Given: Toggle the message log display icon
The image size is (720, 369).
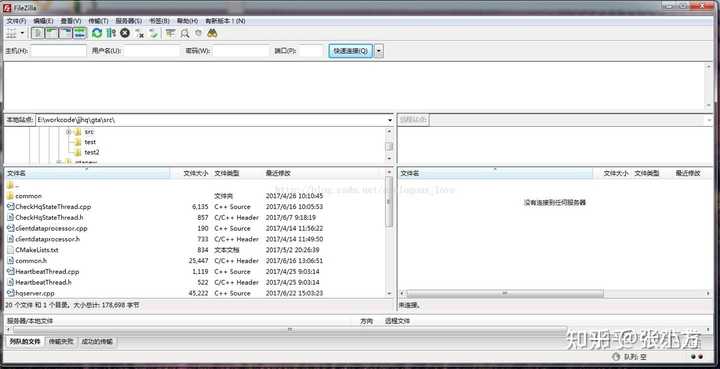Looking at the screenshot, I should [38, 33].
